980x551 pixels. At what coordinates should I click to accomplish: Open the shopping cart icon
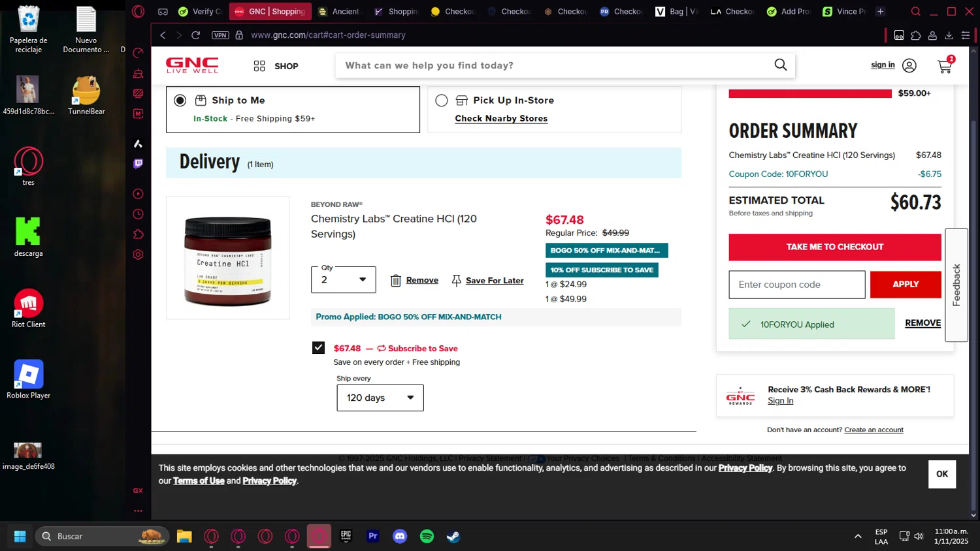click(945, 65)
